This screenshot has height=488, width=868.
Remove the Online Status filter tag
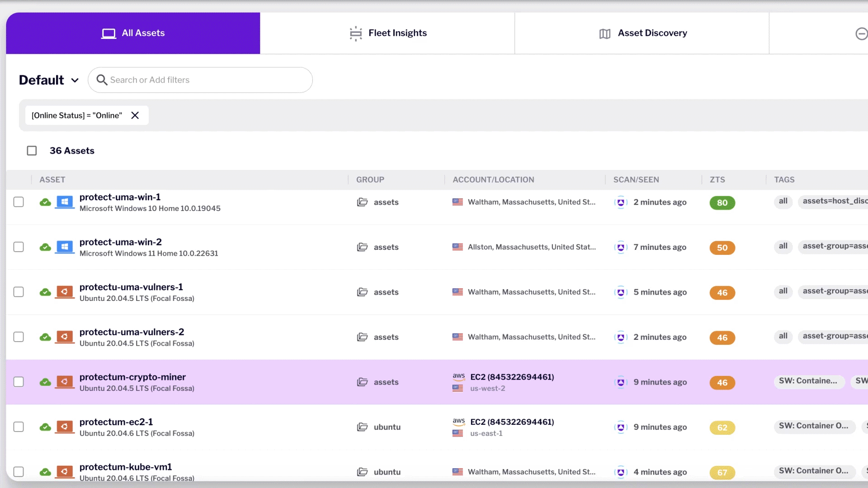coord(135,115)
